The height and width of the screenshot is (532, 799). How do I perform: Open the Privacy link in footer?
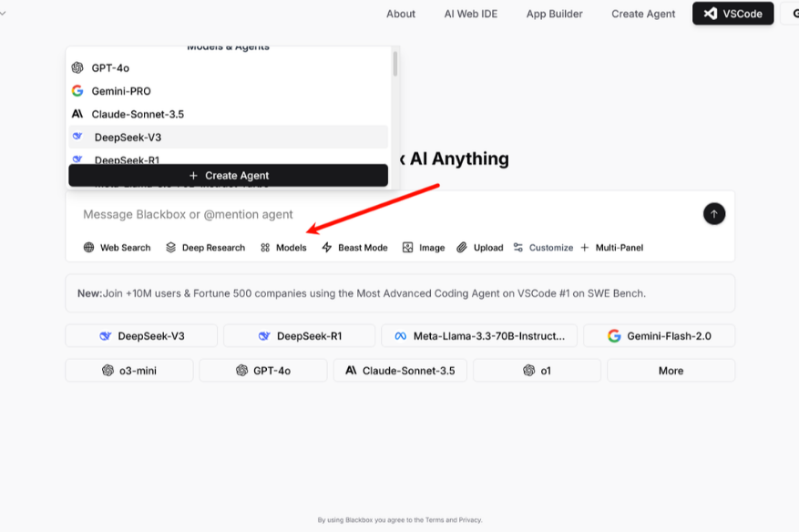469,520
